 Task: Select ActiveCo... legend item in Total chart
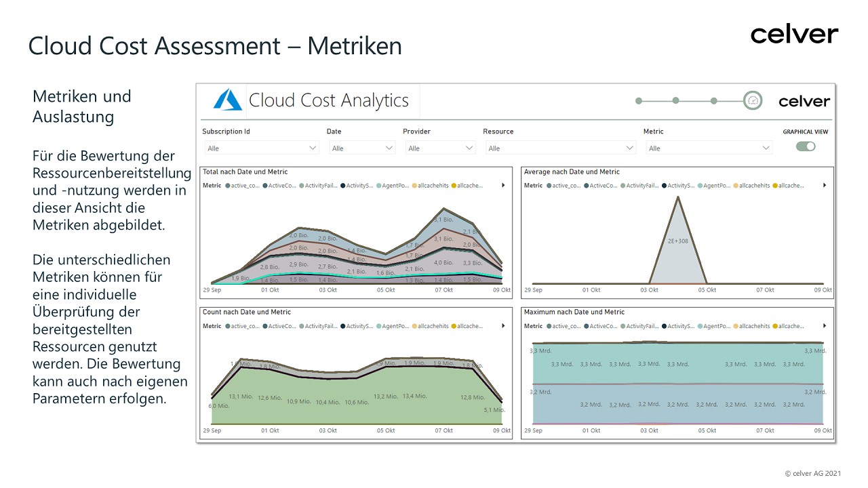[x=279, y=186]
